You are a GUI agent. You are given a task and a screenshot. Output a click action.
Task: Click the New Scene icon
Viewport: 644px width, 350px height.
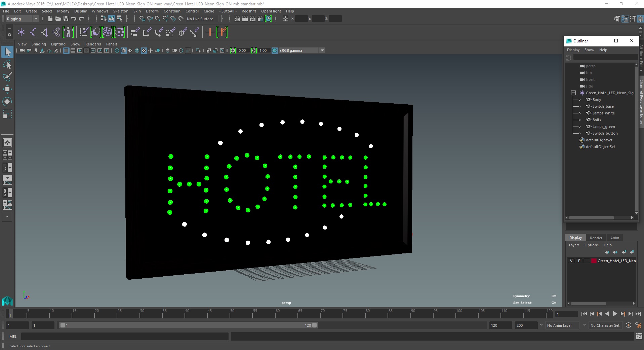(x=50, y=19)
